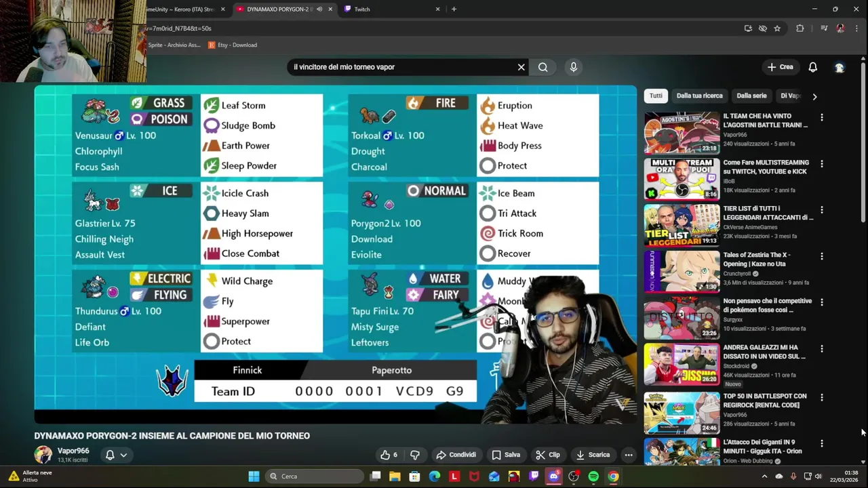Click the browser address bar URL
Image resolution: width=868 pixels, height=488 pixels.
pos(434,28)
